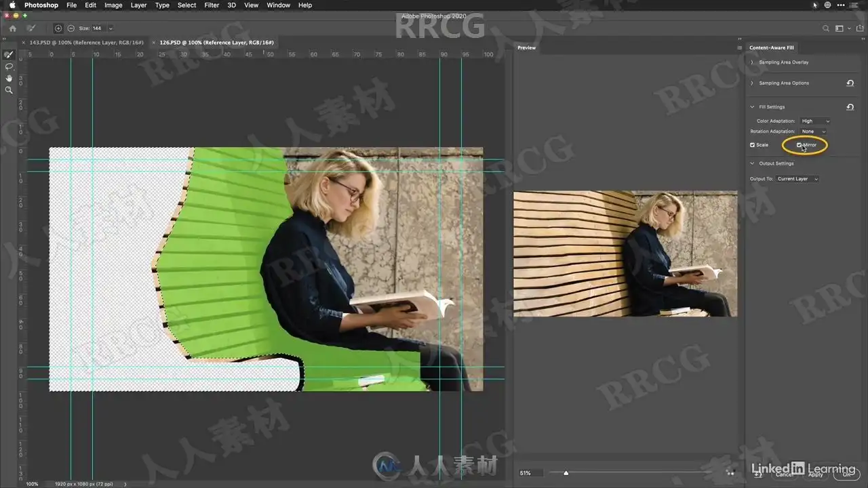Screen dimensions: 868x488
Task: Click the Home icon in options bar
Action: (12, 28)
